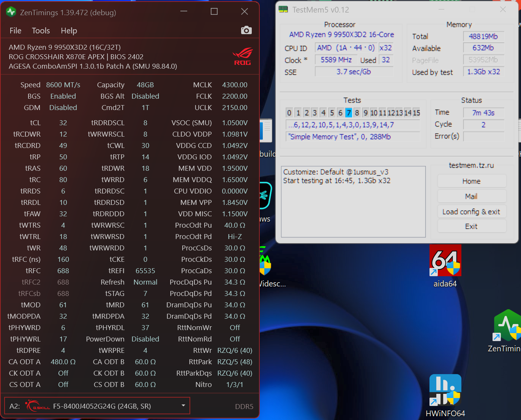Click the "Simple Memory Test" status line
Viewport: 521px width, 420px height.
pos(353,137)
